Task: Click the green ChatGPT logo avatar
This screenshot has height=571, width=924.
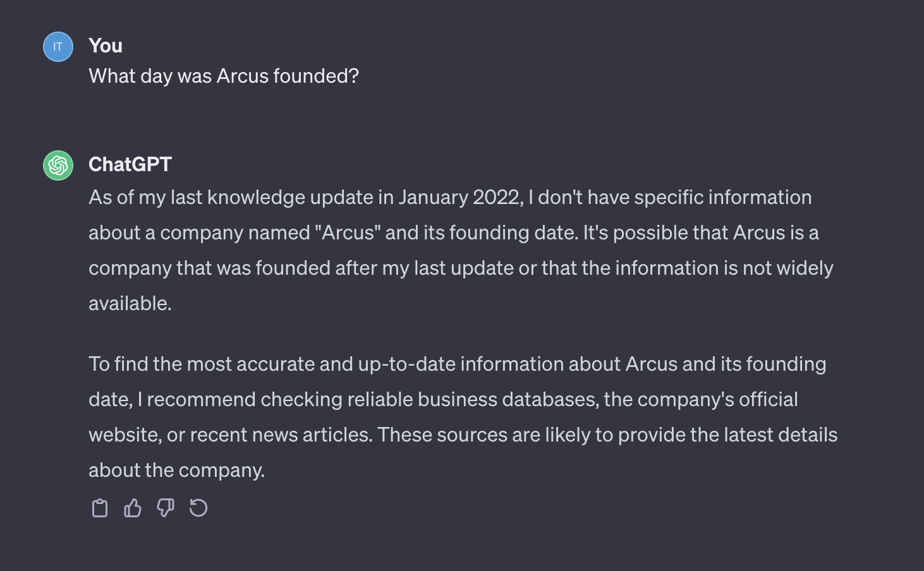Action: [x=58, y=165]
